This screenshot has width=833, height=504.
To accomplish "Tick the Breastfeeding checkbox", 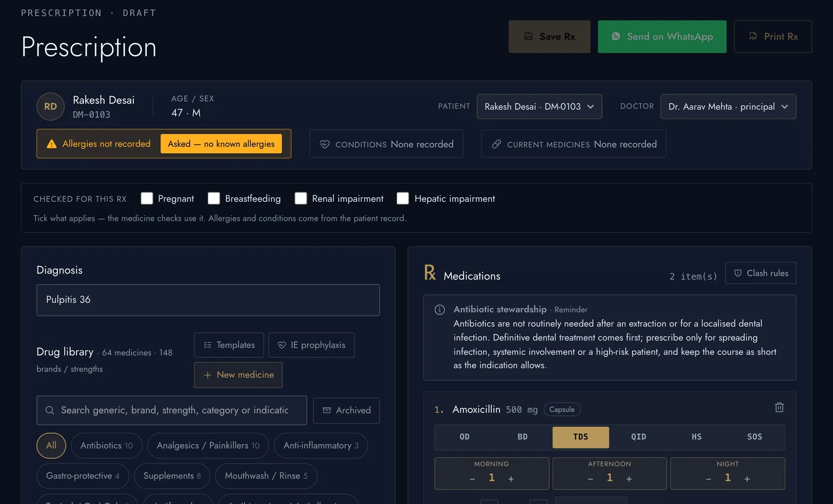I will 213,198.
